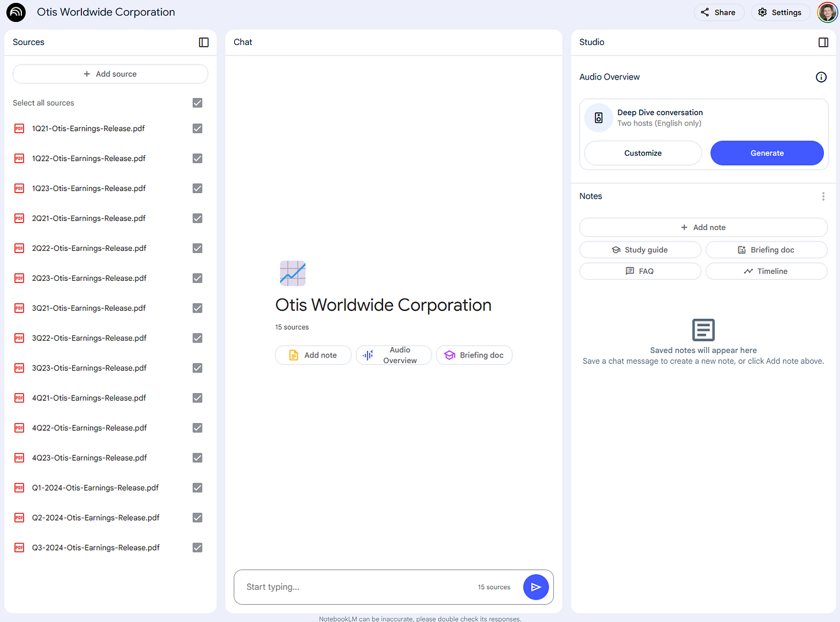Uncheck Q3-2024-Otis-Earnings-Release.pdf source checkbox
The height and width of the screenshot is (622, 840).
click(197, 548)
